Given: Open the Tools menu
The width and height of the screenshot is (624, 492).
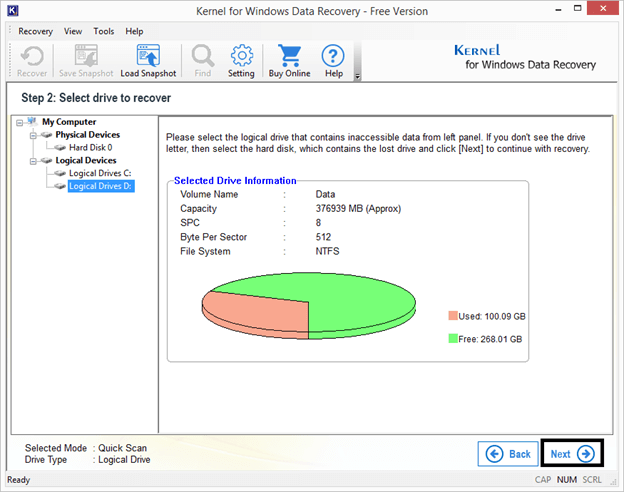Looking at the screenshot, I should (103, 31).
